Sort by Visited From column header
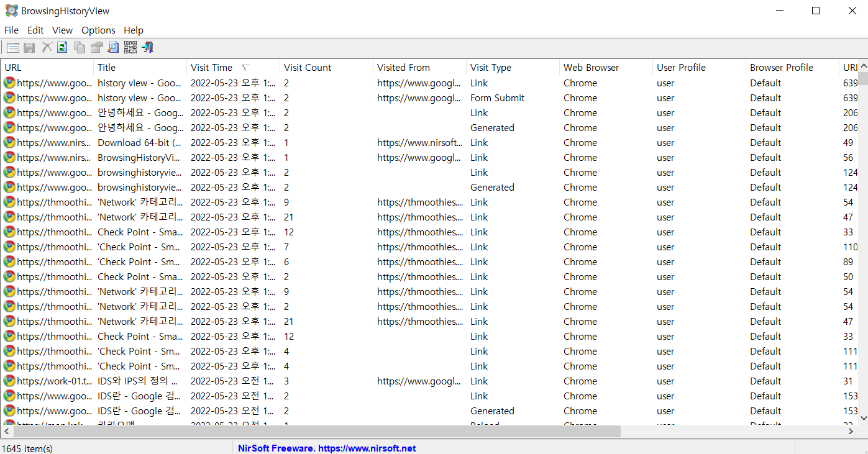The height and width of the screenshot is (454, 868). coord(419,67)
